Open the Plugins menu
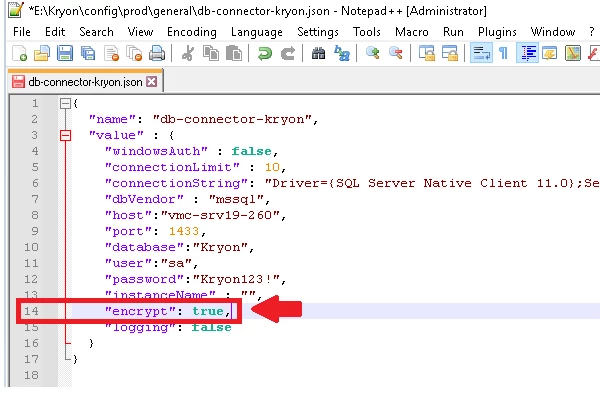611x397 pixels. tap(497, 32)
